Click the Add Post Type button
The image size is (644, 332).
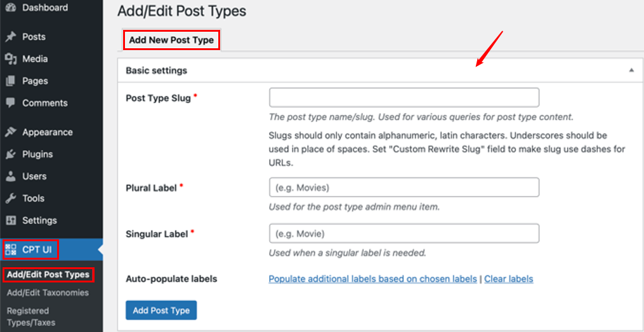click(x=161, y=310)
